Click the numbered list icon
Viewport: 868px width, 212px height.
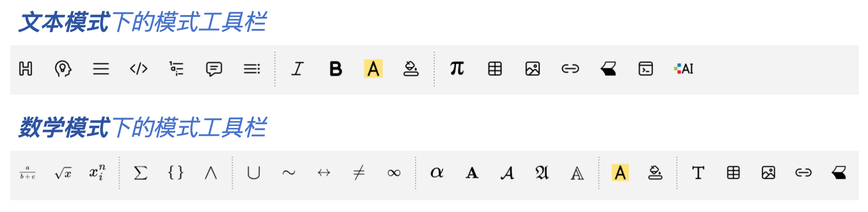pos(176,69)
